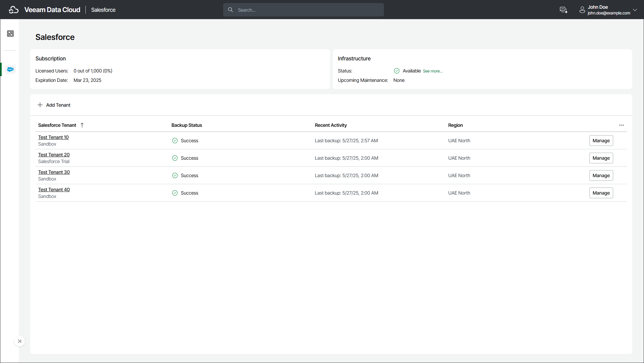Open the Test Tenant 20 link
644x363 pixels.
coord(54,155)
